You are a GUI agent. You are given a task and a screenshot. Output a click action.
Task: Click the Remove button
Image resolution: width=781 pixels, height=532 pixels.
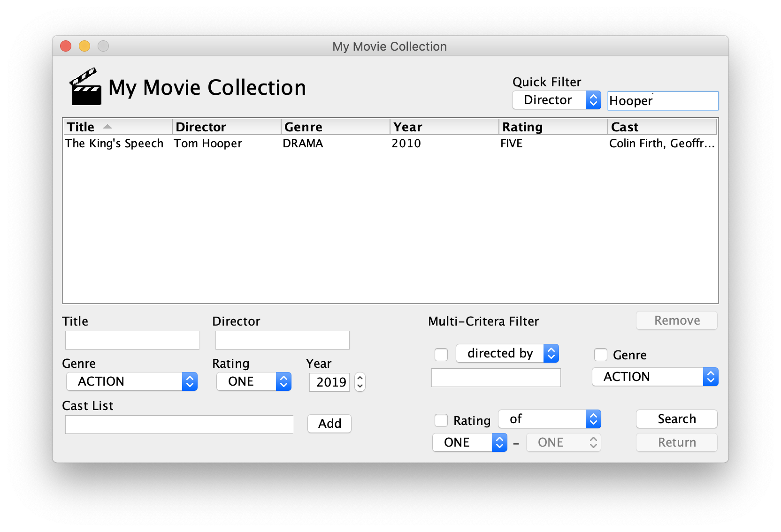click(677, 320)
